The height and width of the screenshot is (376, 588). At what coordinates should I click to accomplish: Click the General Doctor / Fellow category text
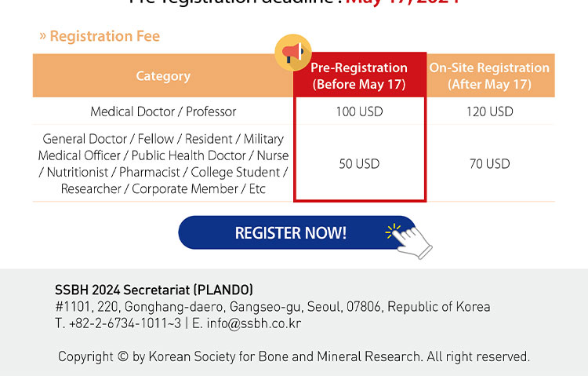click(163, 164)
